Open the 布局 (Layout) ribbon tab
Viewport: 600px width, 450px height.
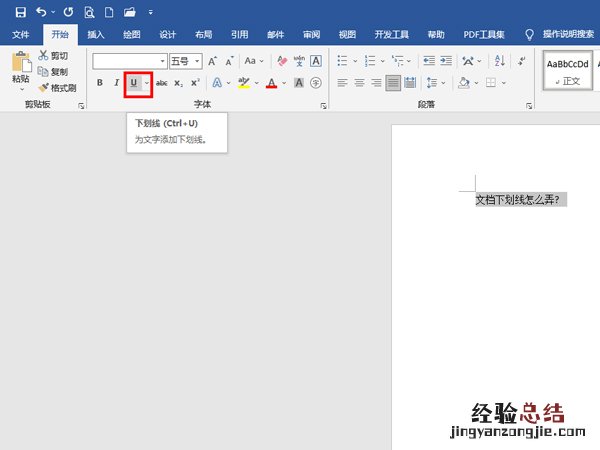coord(203,34)
